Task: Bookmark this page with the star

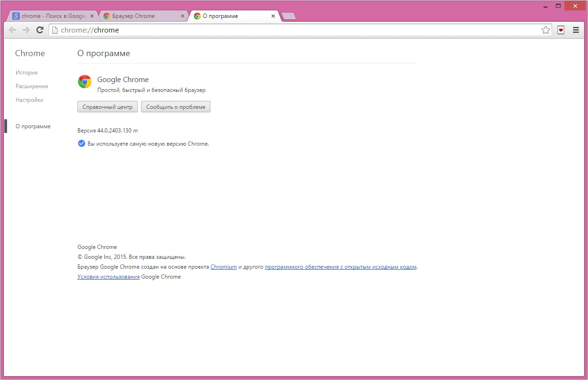Action: (x=546, y=30)
